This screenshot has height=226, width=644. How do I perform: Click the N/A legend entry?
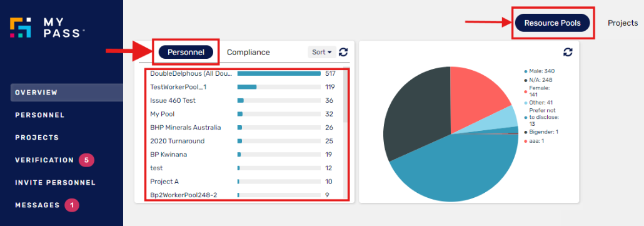[x=538, y=80]
